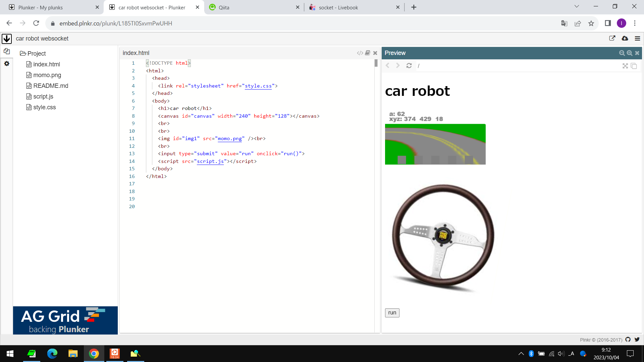Expand preview to fullscreen
Image resolution: width=644 pixels, height=362 pixels.
pos(625,66)
